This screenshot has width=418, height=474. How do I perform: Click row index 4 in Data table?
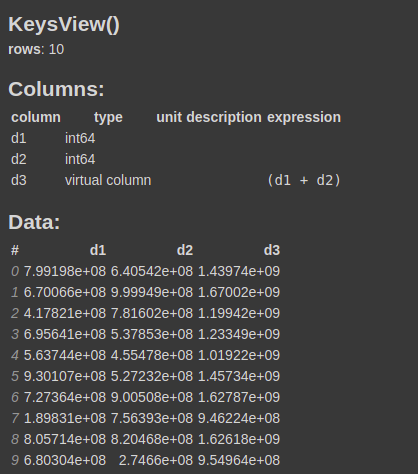(x=15, y=355)
